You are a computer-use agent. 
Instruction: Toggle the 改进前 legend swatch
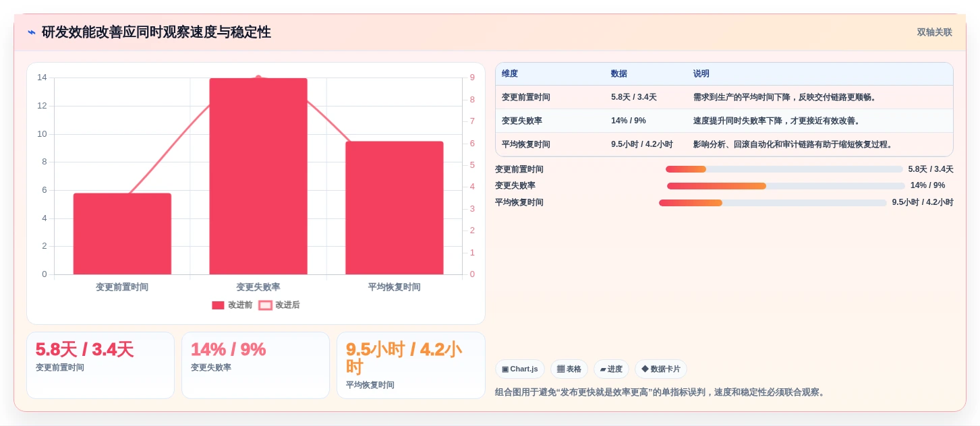[x=218, y=305]
